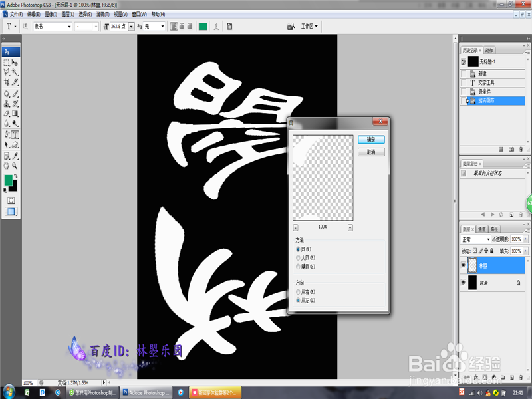Select the Type tool in toolbox

[15, 135]
